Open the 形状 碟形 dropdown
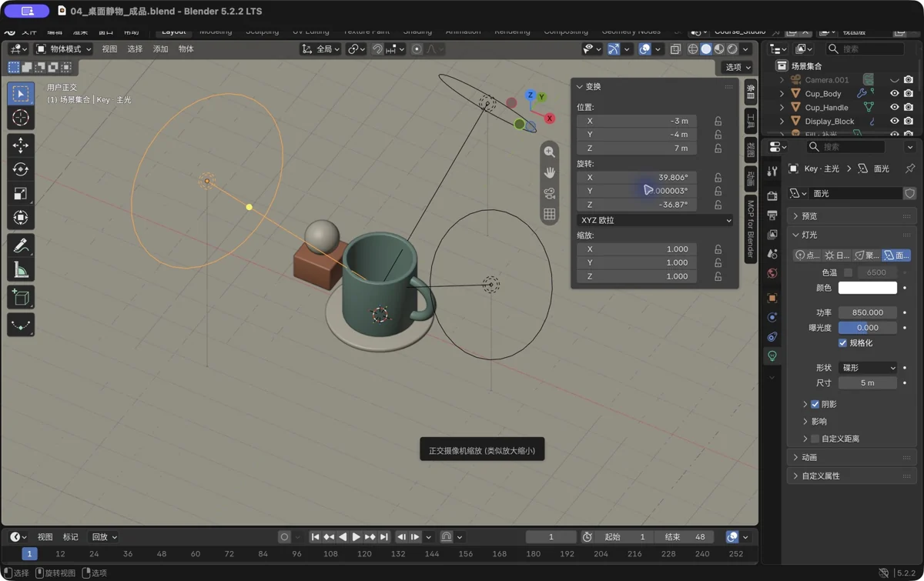 pyautogui.click(x=868, y=368)
